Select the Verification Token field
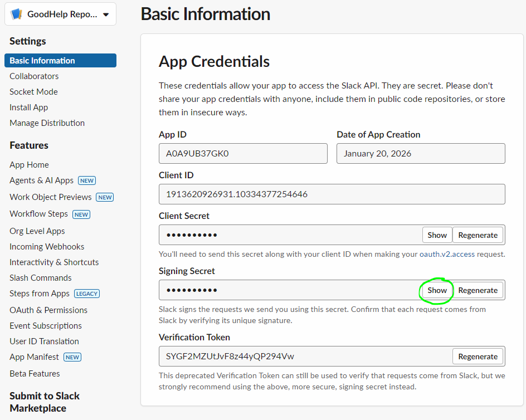Screen dimensions: 526x420 click(x=305, y=356)
